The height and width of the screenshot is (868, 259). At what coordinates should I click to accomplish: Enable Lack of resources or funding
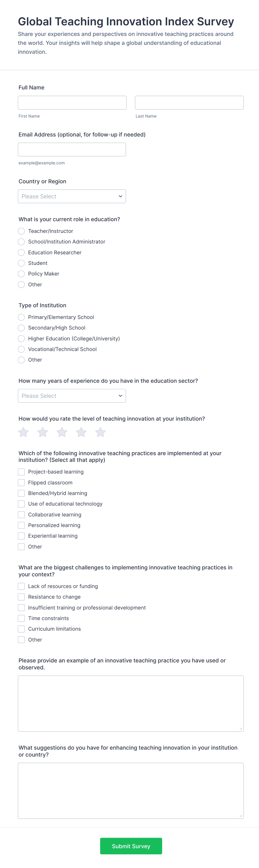point(21,586)
